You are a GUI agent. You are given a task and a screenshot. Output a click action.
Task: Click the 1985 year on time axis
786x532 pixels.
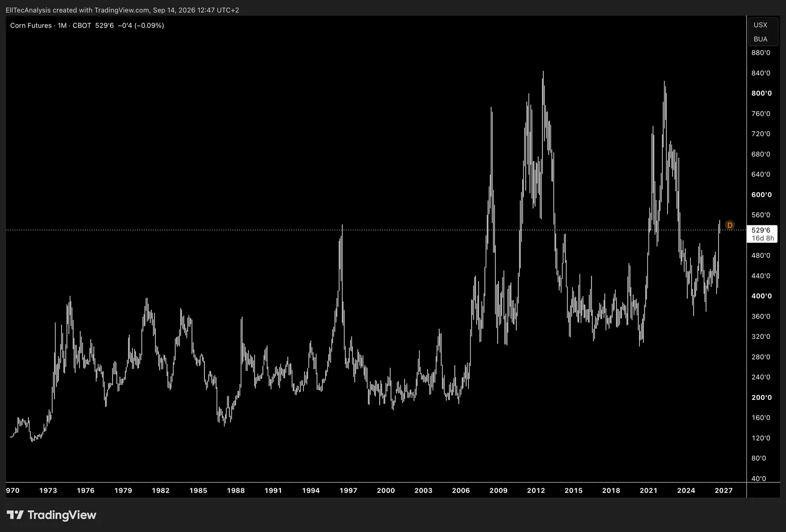point(198,490)
